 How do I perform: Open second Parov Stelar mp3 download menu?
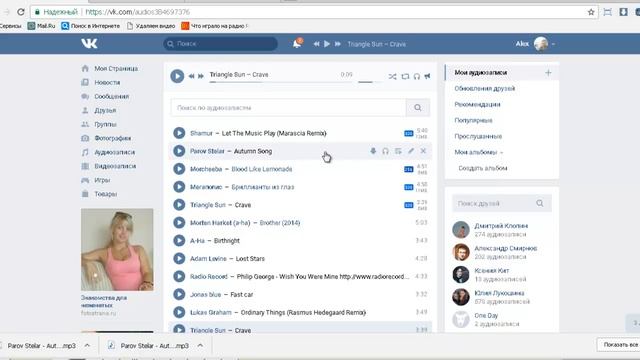(x=200, y=345)
